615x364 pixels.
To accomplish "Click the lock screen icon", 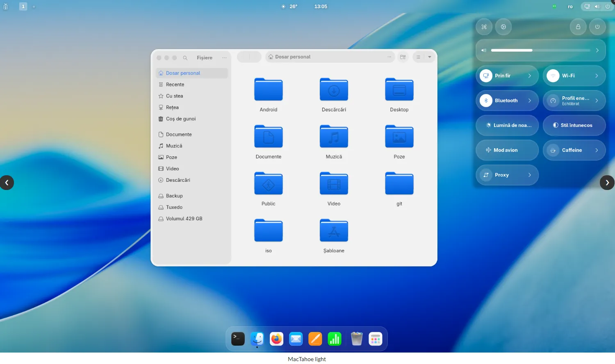I will tap(578, 27).
